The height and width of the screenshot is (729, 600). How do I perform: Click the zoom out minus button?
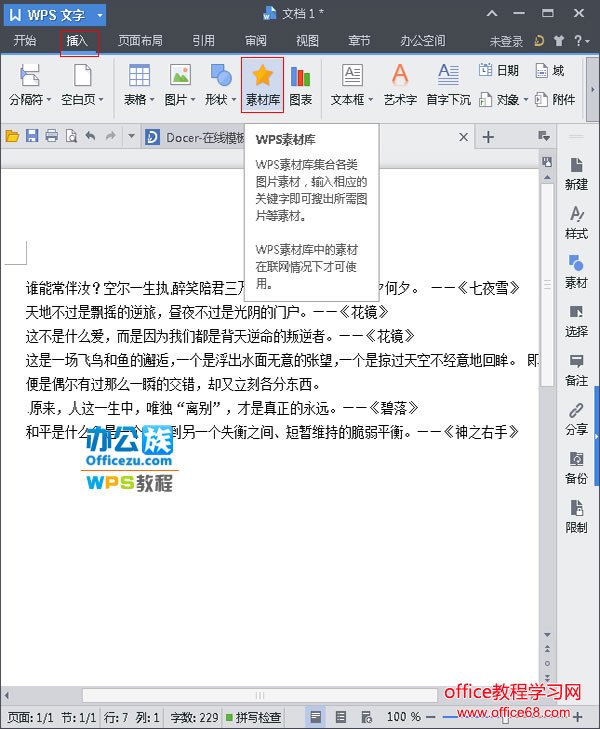coord(430,717)
